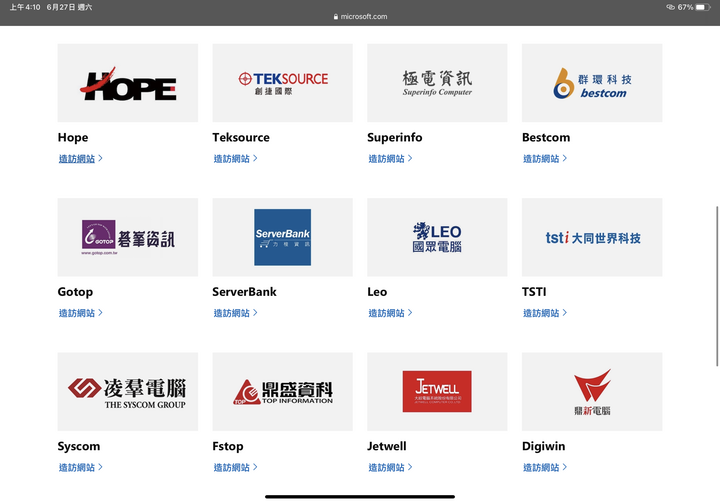
Task: Visit website link under TSTI
Action: (x=545, y=313)
